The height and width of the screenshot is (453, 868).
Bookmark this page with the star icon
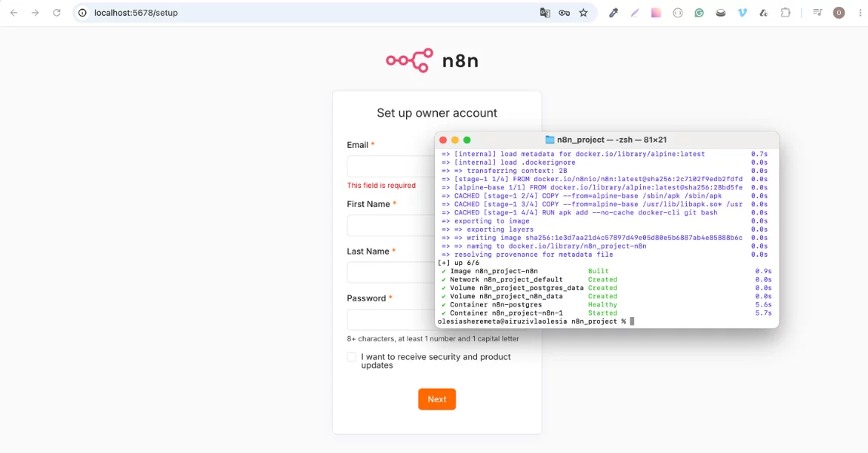[583, 13]
